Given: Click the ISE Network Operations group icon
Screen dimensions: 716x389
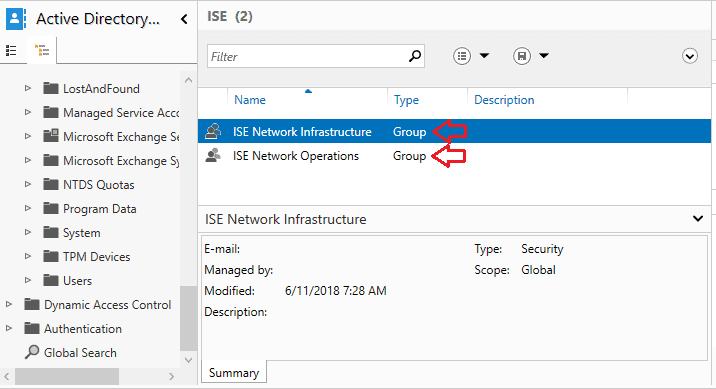Looking at the screenshot, I should [213, 156].
